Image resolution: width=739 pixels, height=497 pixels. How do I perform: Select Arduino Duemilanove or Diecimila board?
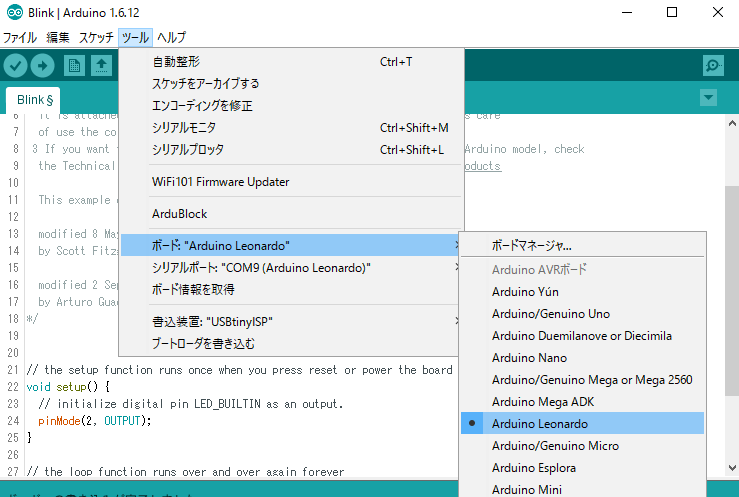[583, 336]
